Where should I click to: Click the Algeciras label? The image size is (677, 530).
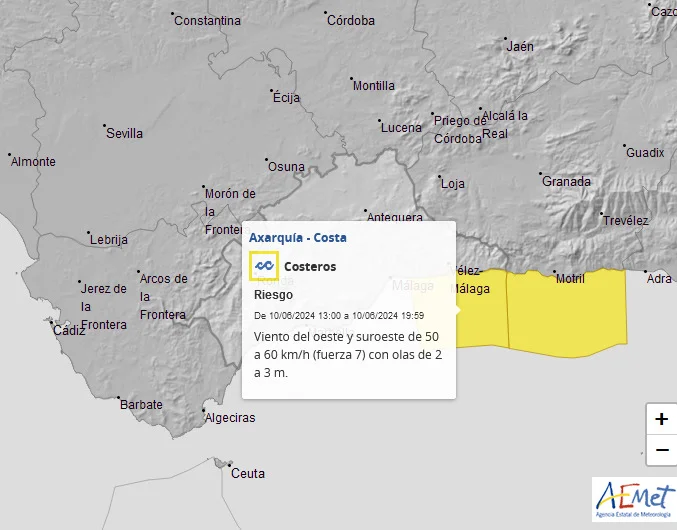click(x=230, y=418)
